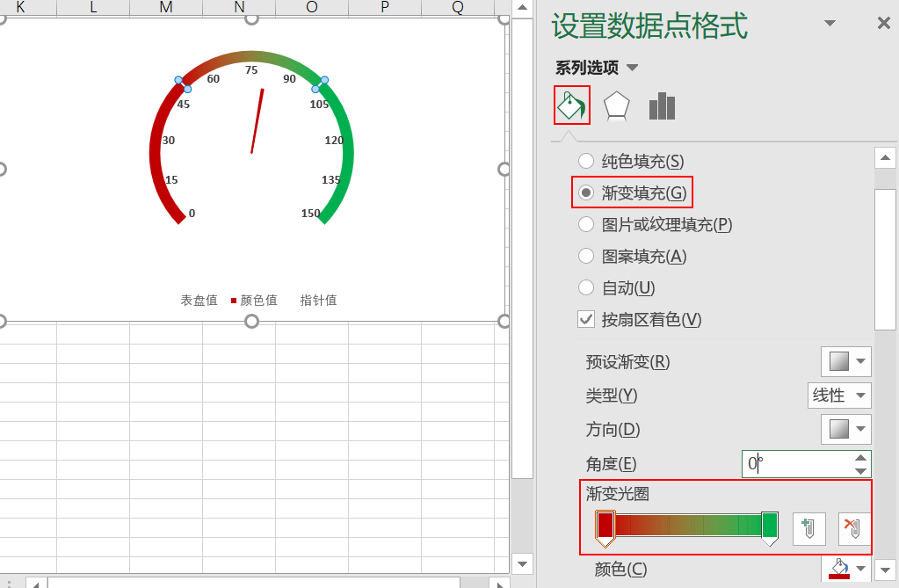This screenshot has width=899, height=588.
Task: Click the chart's bottom-center resize handle
Action: pos(251,322)
